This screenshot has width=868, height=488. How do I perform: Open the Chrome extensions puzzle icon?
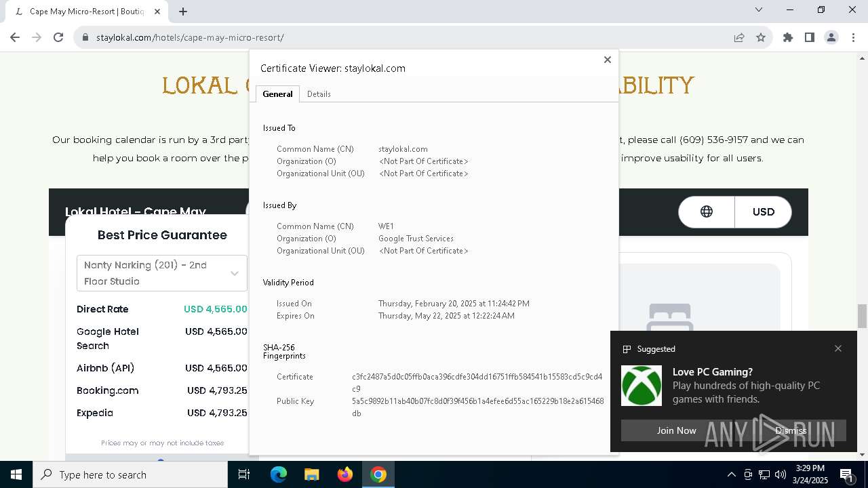(x=788, y=37)
